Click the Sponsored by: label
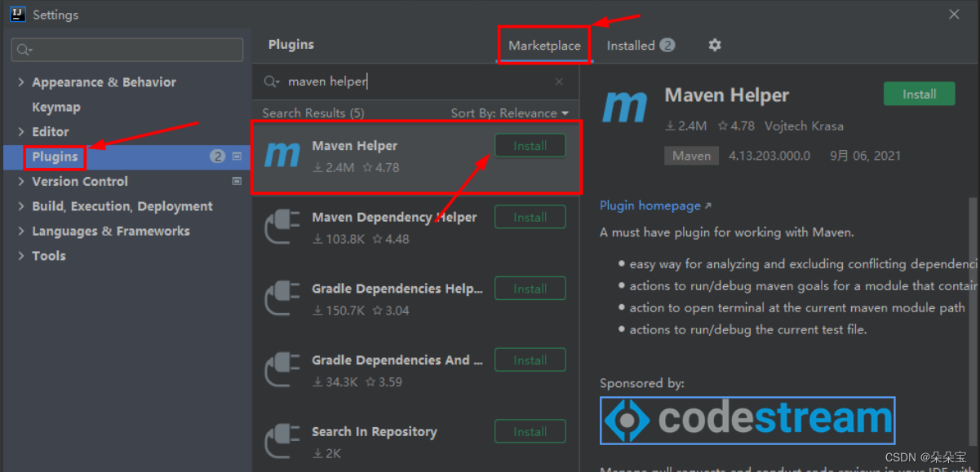 pyautogui.click(x=642, y=383)
